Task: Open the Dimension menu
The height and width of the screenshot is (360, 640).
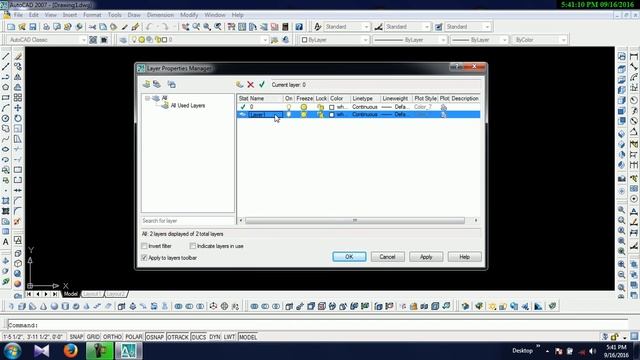Action: [x=160, y=15]
